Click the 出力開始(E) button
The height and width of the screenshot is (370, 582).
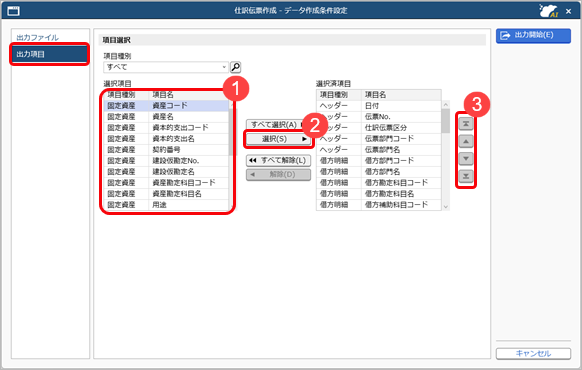click(x=533, y=35)
